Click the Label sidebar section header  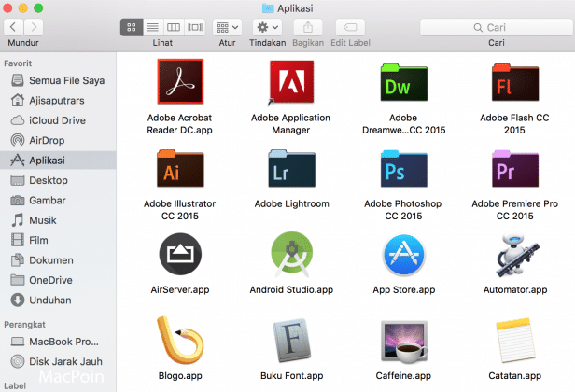tap(15, 386)
